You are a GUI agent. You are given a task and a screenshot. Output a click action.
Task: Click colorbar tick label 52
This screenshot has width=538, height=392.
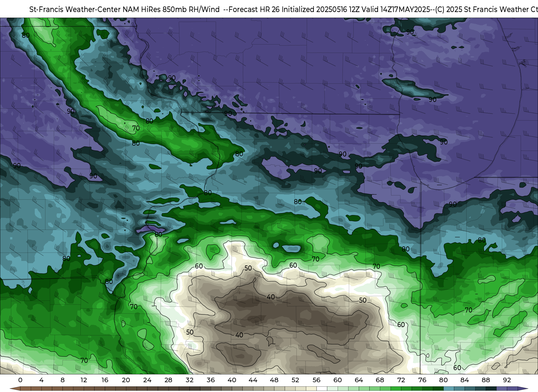point(295,380)
